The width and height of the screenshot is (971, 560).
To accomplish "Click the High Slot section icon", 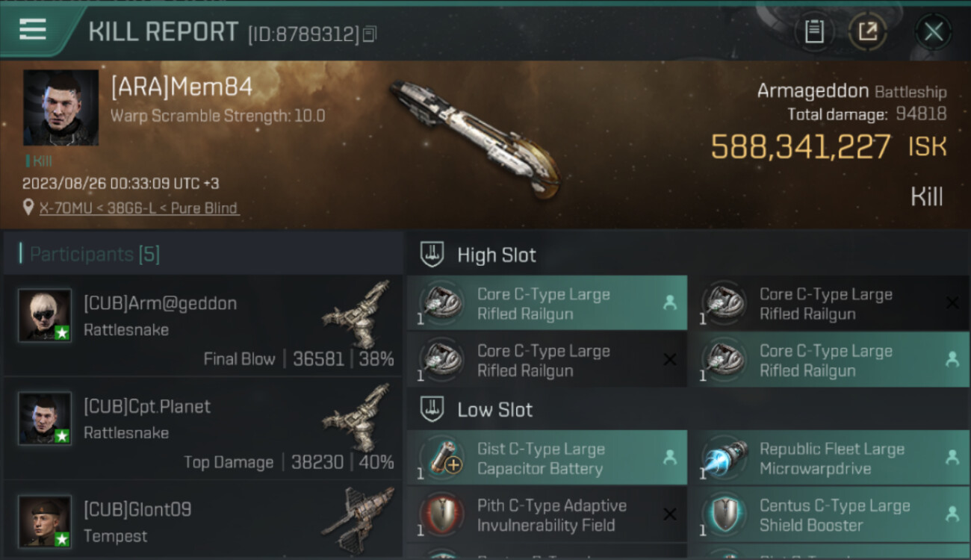I will [432, 255].
